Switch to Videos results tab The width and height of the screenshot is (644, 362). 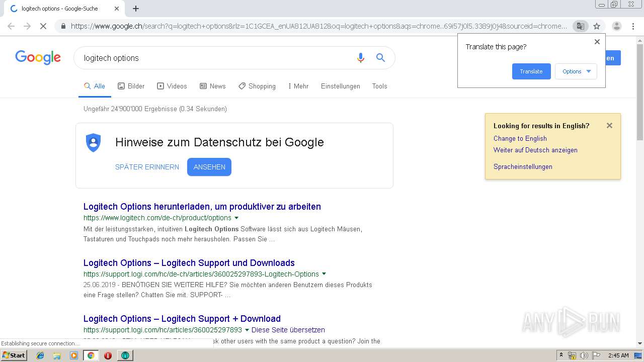pos(172,86)
